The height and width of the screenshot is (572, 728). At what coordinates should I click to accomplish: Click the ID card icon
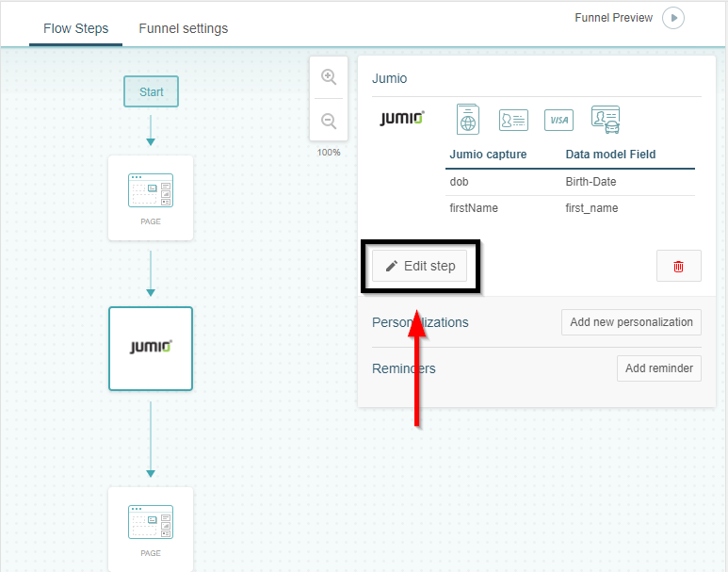(x=513, y=121)
